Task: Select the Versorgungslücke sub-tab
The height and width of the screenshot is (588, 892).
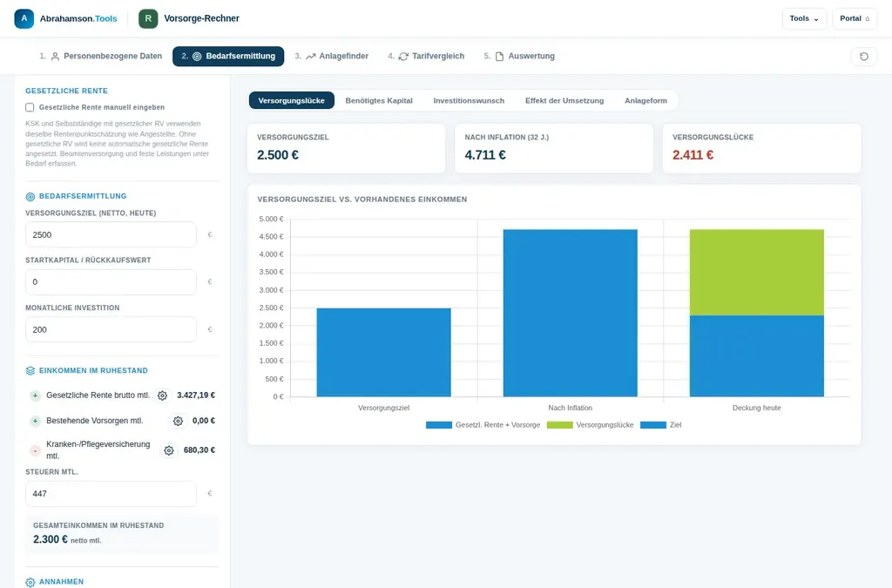Action: coord(291,101)
